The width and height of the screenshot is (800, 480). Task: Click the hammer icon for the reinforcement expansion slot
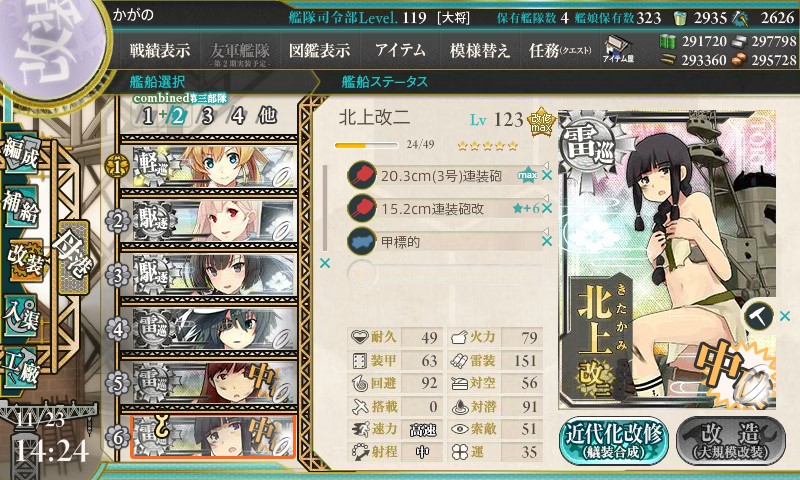[759, 316]
